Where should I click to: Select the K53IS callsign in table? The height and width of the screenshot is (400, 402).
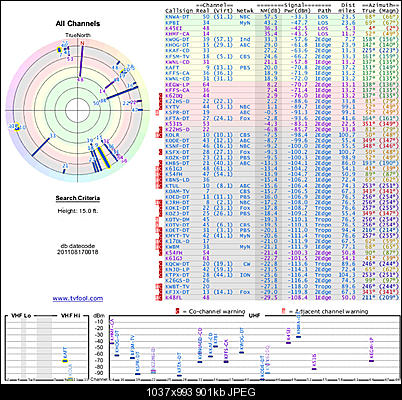coord(174,124)
